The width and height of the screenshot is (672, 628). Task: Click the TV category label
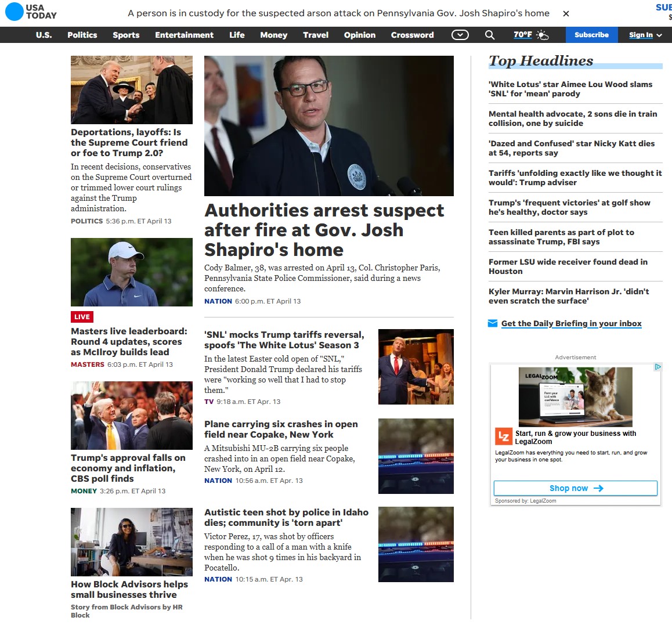click(209, 402)
